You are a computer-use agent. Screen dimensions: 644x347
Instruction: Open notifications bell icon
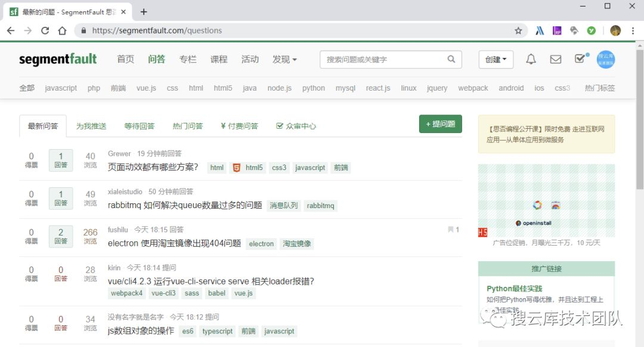531,59
